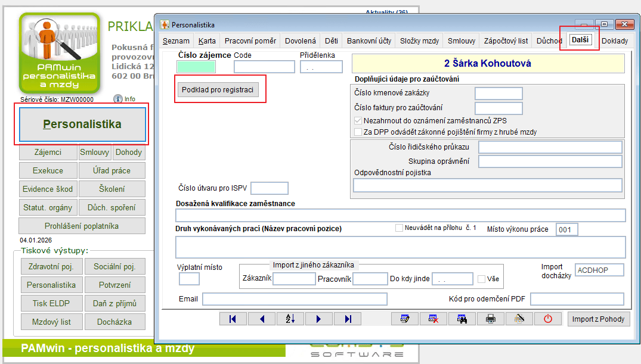Click the red power icon
This screenshot has height=364, width=641.
coord(548,319)
